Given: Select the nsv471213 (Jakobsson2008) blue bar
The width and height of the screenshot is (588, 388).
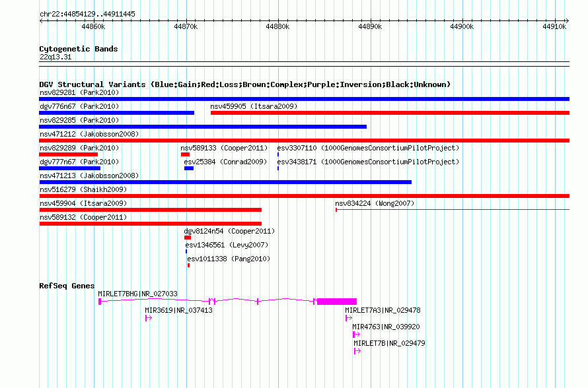Looking at the screenshot, I should coord(225,182).
